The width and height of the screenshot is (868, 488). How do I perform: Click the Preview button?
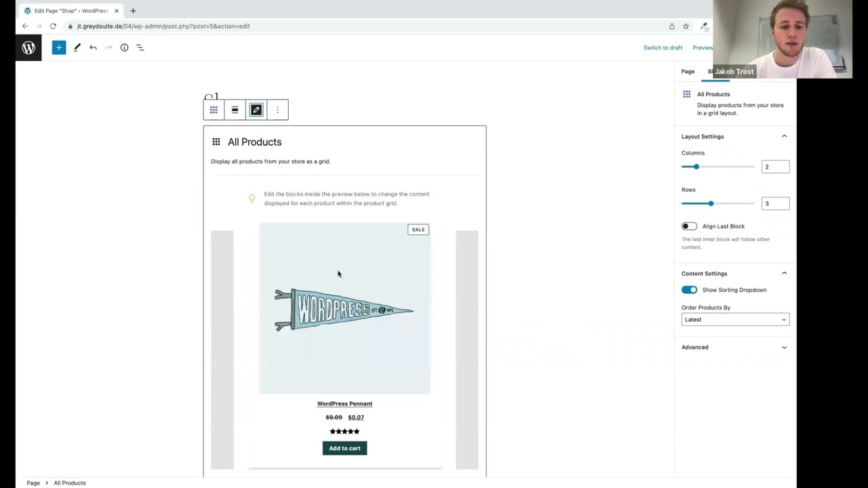coord(703,47)
